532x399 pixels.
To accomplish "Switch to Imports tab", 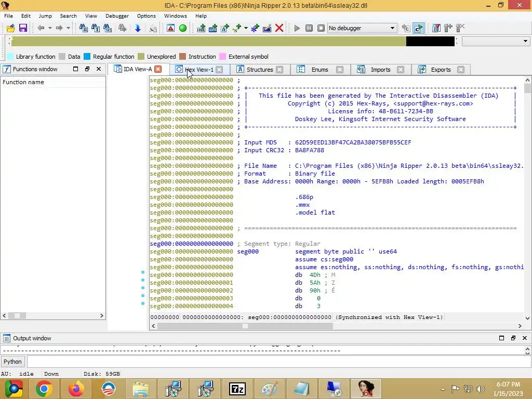I will click(x=380, y=70).
